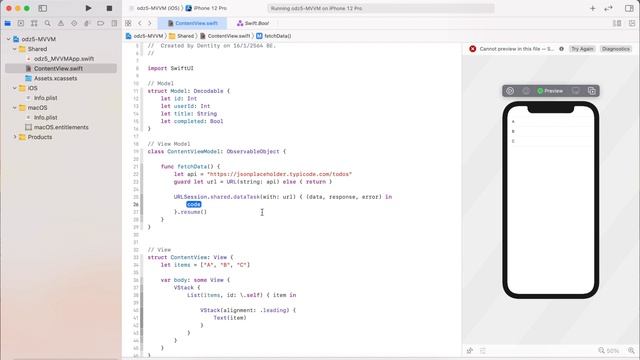Open the fetchData() jump bar segment
This screenshot has height=360, width=640.
pos(274,36)
